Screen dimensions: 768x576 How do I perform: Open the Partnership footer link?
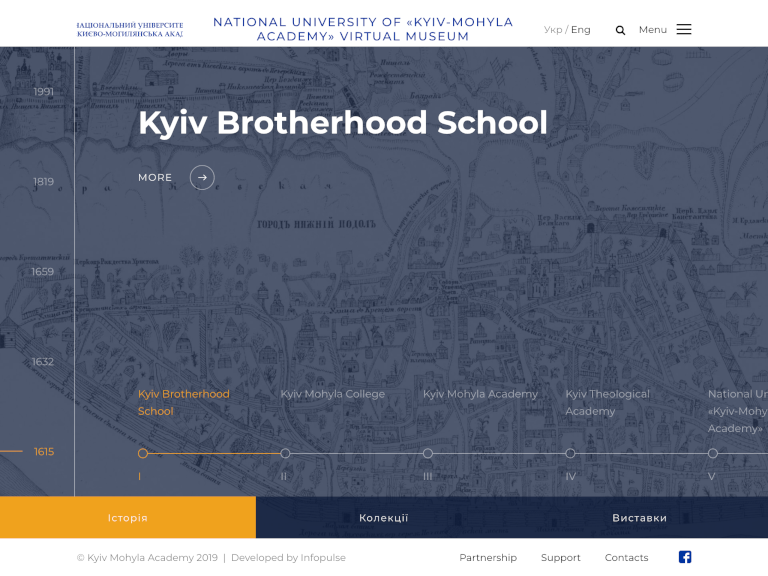pyautogui.click(x=488, y=557)
